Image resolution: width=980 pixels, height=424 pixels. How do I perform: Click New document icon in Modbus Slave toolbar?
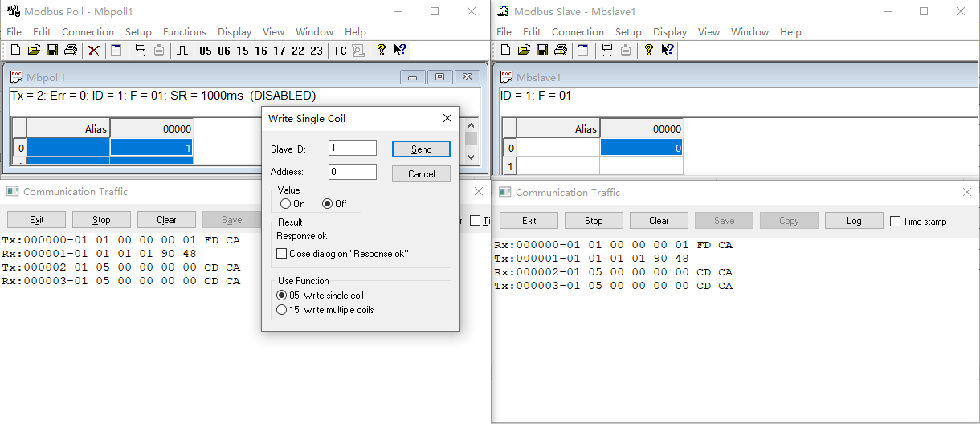(x=505, y=51)
